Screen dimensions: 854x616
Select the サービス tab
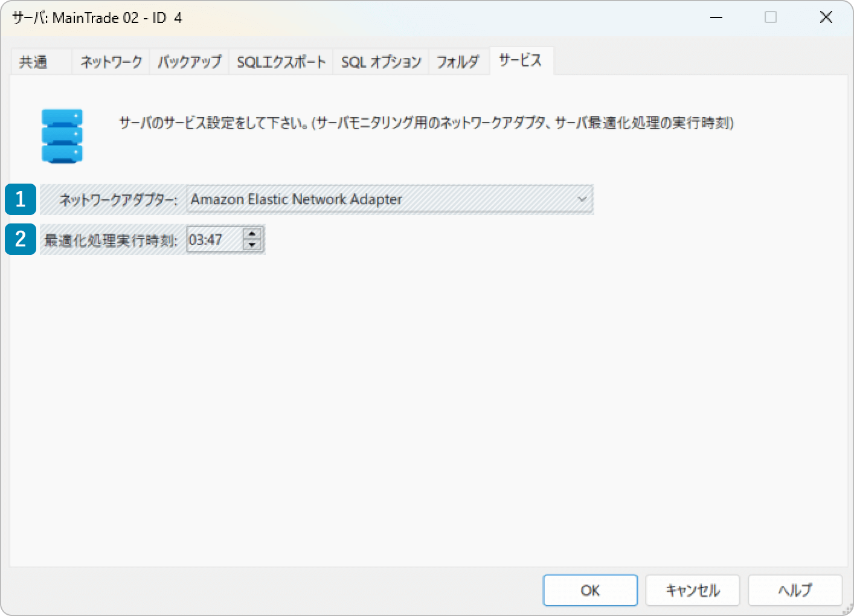point(521,60)
